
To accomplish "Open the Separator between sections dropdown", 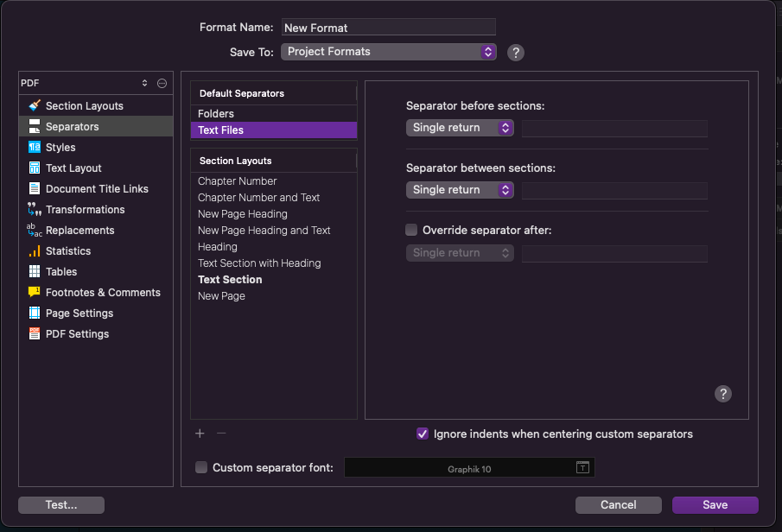I will coord(460,190).
